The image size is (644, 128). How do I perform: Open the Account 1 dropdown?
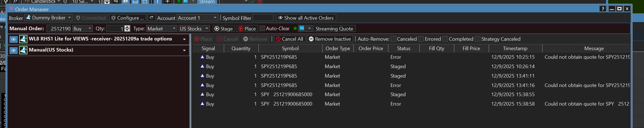tap(197, 18)
